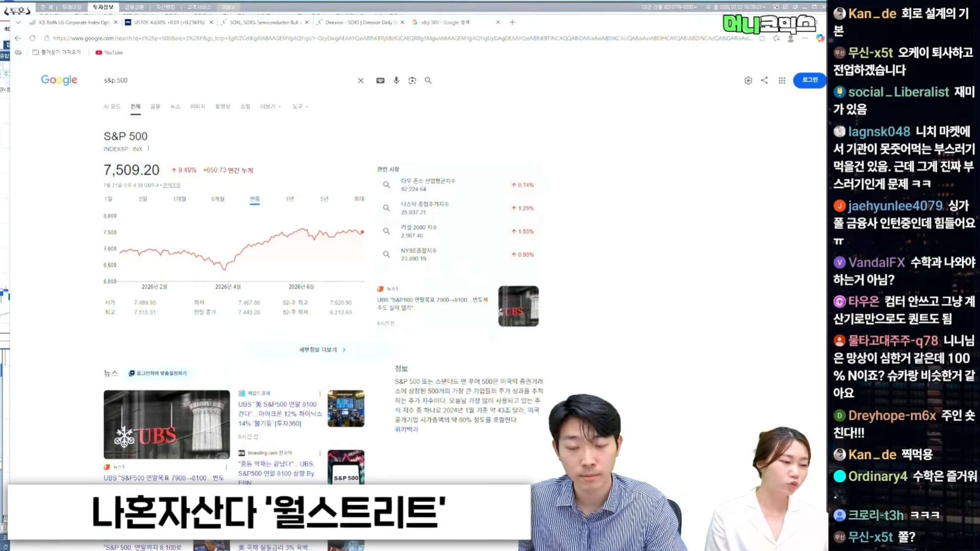The image size is (980, 551).
Task: Click the search icon beside 나스닥 종합주가지수
Action: click(386, 208)
